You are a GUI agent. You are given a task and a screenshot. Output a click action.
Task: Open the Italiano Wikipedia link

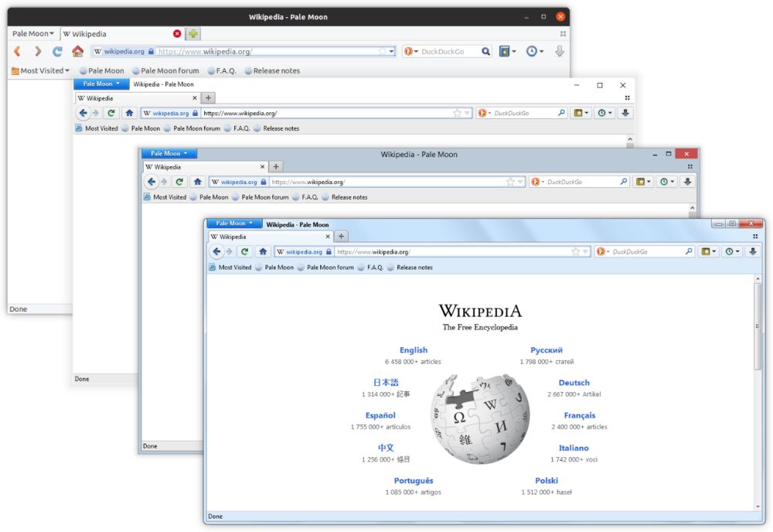point(574,448)
